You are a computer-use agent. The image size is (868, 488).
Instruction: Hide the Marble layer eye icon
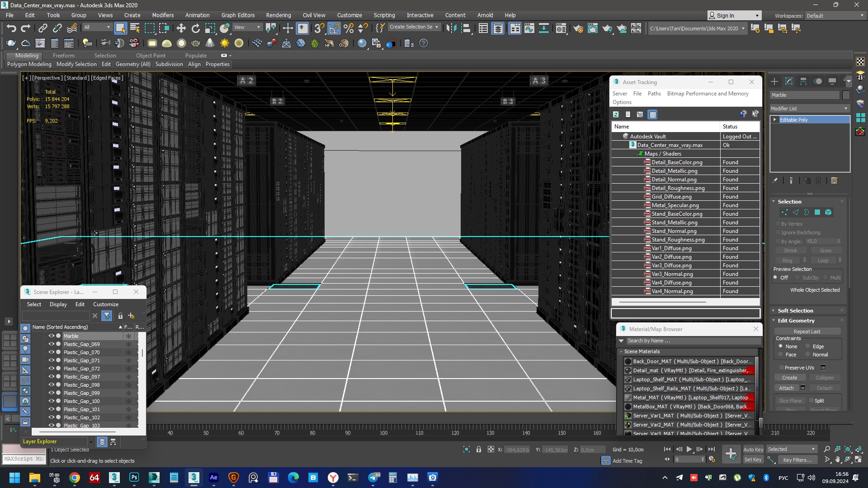tap(52, 336)
